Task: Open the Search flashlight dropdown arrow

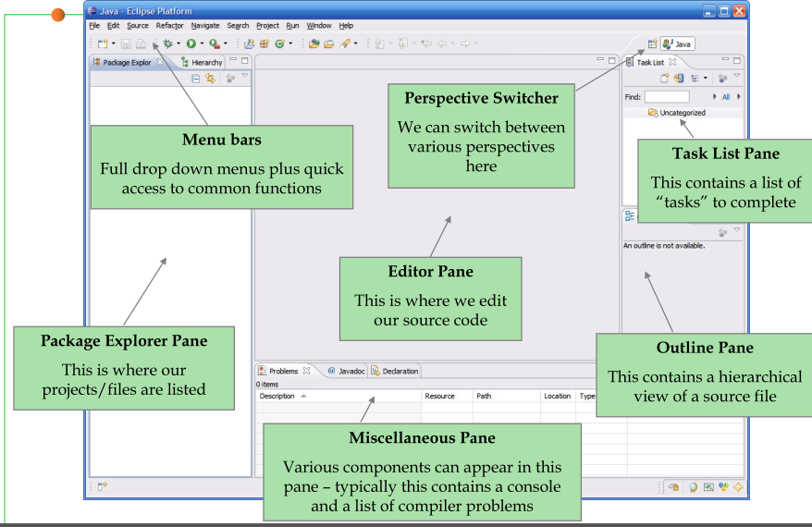Action: pyautogui.click(x=356, y=43)
